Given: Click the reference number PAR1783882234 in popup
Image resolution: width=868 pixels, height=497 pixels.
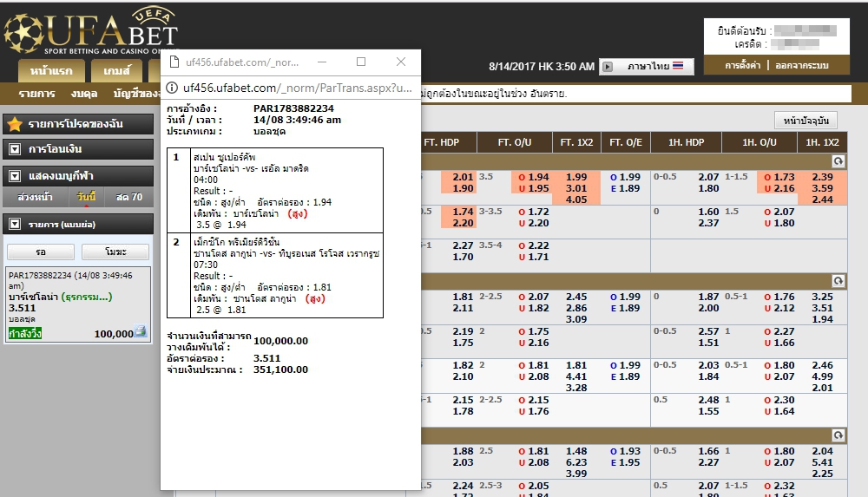Looking at the screenshot, I should click(293, 108).
